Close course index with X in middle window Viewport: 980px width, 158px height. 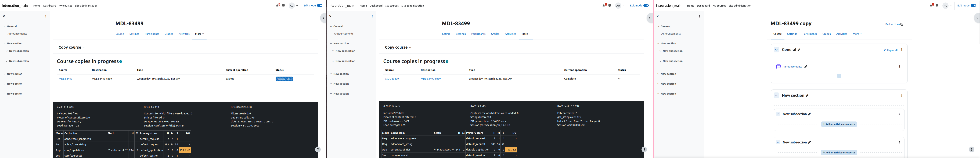[330, 16]
